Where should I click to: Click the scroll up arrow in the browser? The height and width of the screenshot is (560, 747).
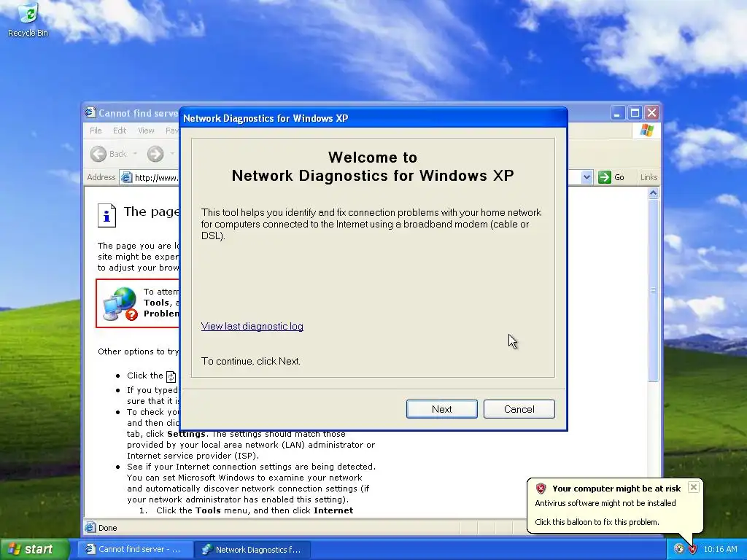coord(654,192)
